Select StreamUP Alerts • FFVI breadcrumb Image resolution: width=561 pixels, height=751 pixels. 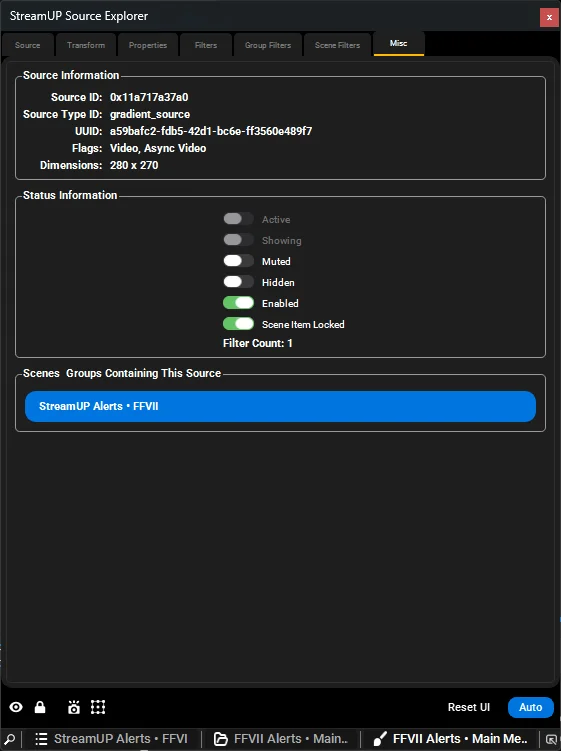[x=121, y=739]
